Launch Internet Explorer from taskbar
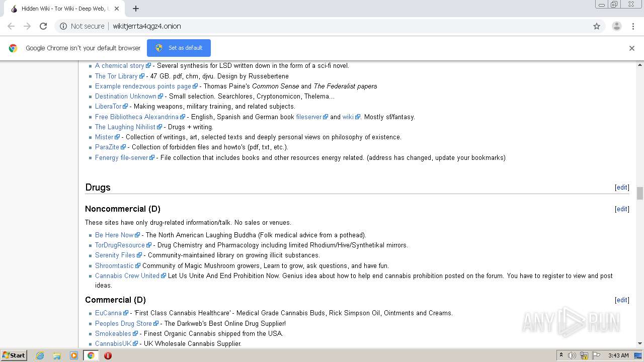 [40, 355]
